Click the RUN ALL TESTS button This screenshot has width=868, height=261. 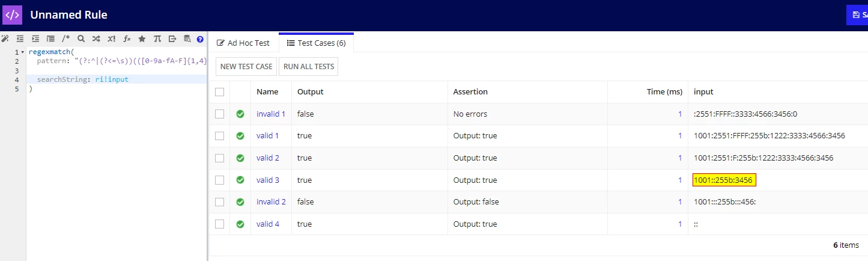coord(309,66)
